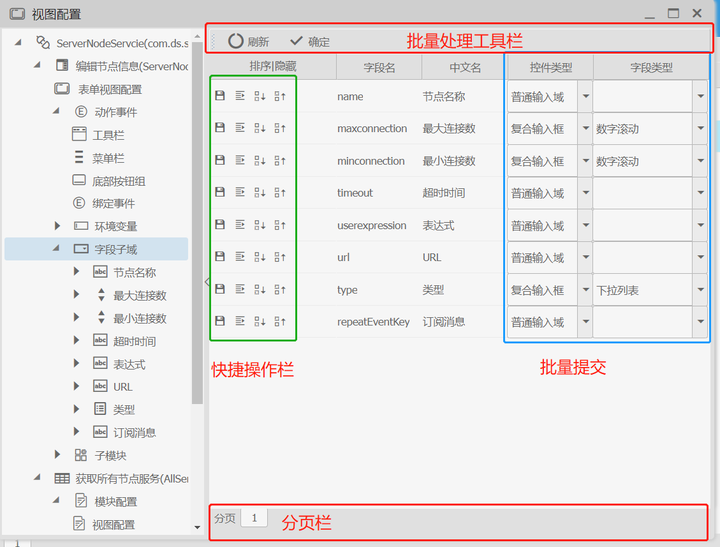Viewport: 720px width, 547px height.
Task: Click the move-up icon in the minconnection row
Action: [280, 160]
